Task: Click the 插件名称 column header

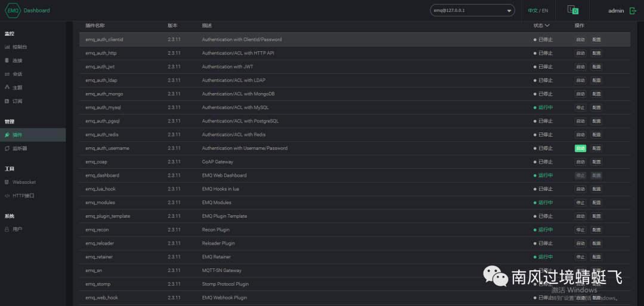Action: (x=95, y=26)
